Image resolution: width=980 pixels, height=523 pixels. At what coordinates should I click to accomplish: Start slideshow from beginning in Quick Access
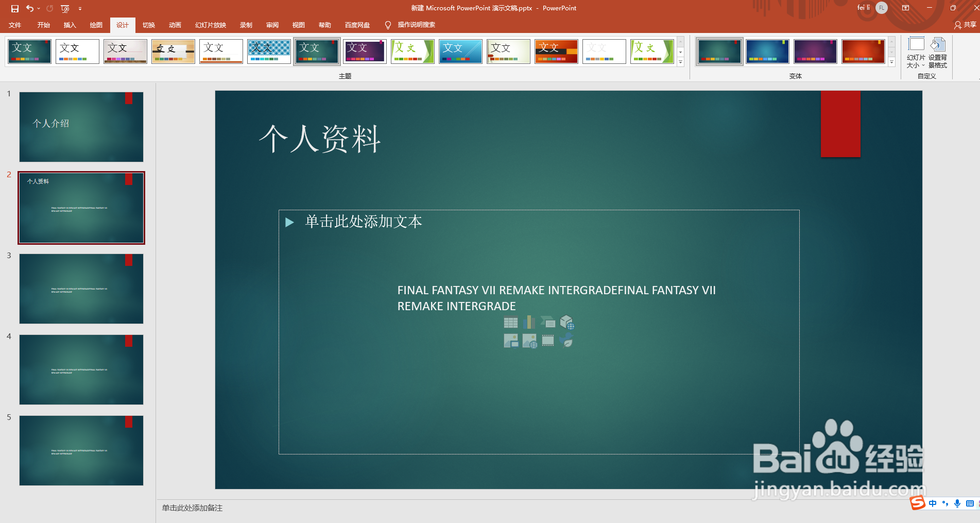point(65,8)
